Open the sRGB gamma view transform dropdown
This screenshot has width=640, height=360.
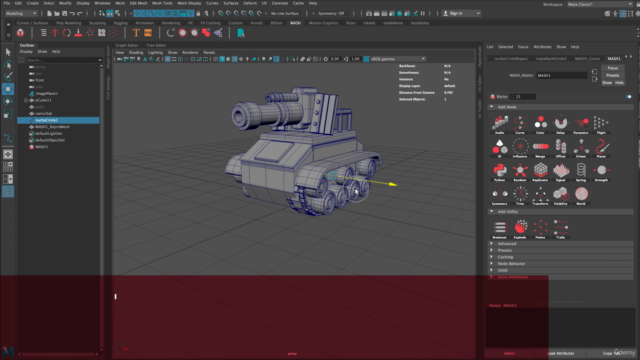coord(398,59)
